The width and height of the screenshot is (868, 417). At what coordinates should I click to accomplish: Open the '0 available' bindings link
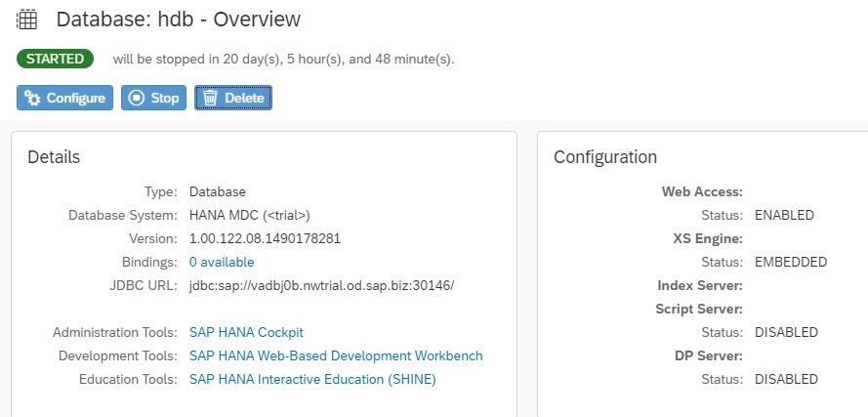click(x=222, y=262)
